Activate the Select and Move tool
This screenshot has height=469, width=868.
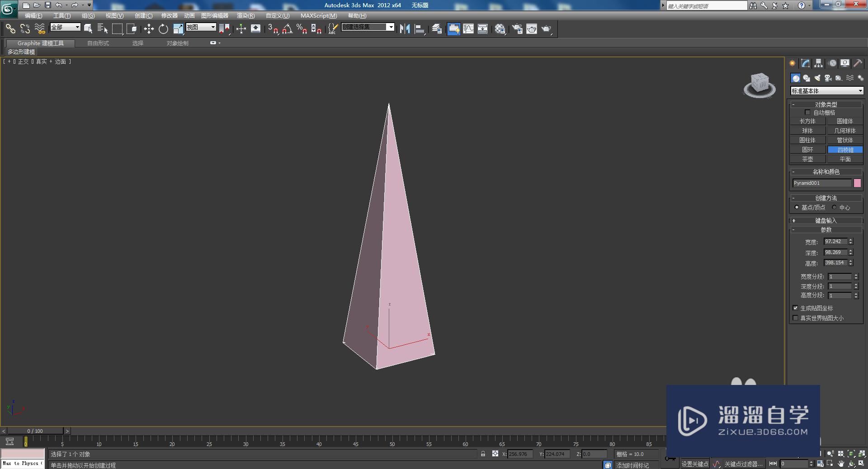pos(149,29)
